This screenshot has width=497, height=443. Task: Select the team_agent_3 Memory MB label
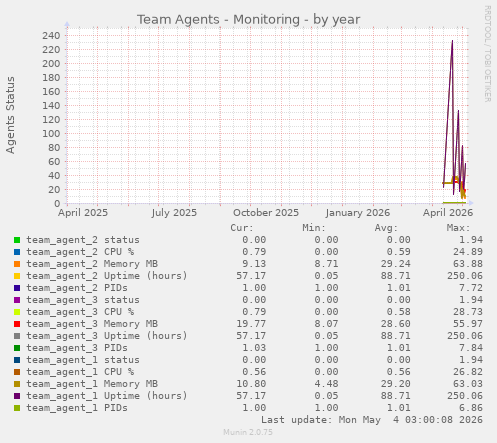point(92,324)
